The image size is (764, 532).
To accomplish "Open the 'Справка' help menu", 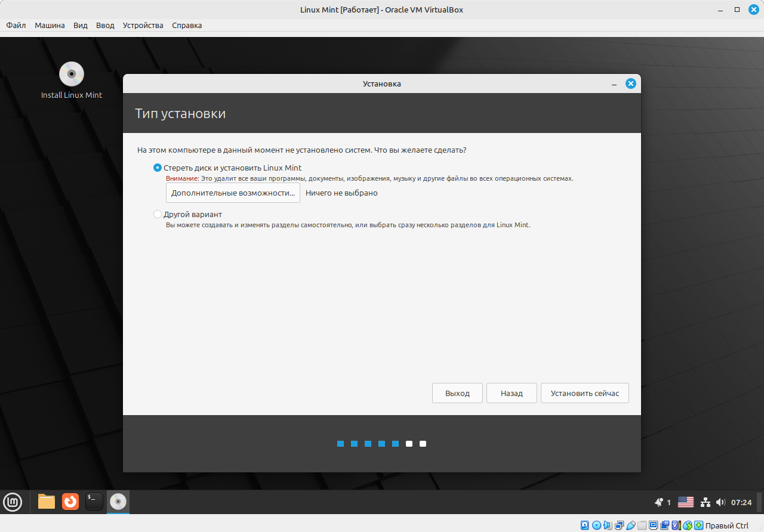I will coord(187,26).
